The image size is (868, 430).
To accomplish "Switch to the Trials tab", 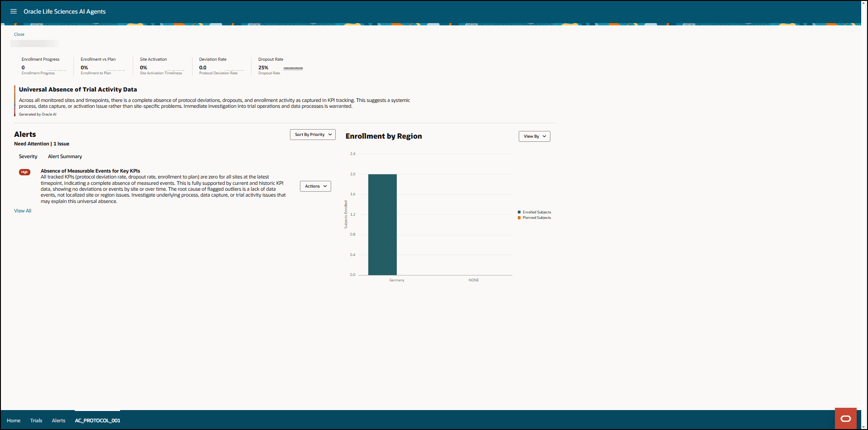I will (x=36, y=420).
